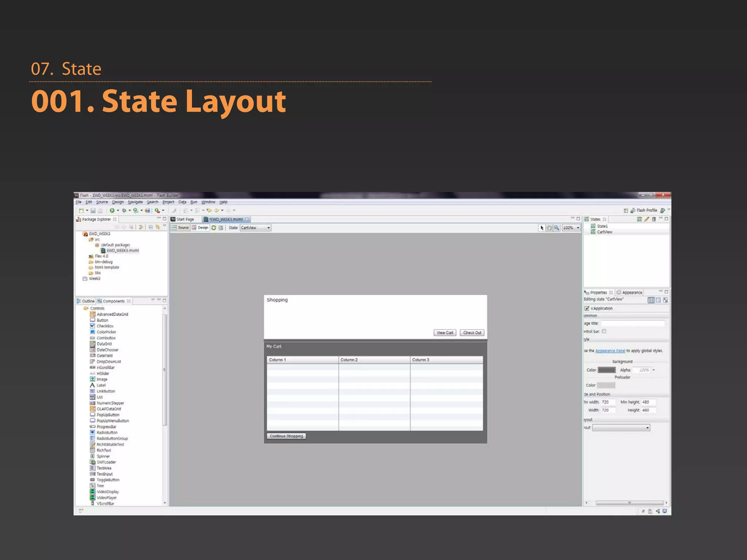Toggle the Control bar checkbox
Image resolution: width=747 pixels, height=560 pixels.
click(x=604, y=331)
